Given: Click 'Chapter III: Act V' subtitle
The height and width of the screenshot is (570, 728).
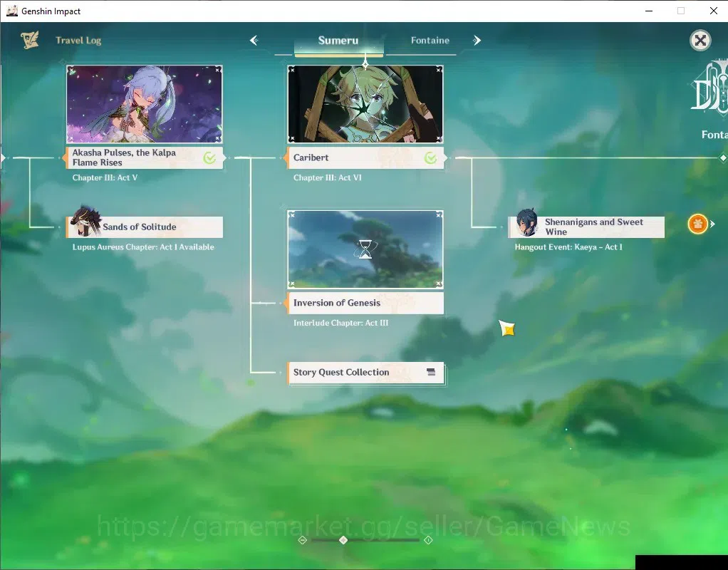Looking at the screenshot, I should point(105,177).
